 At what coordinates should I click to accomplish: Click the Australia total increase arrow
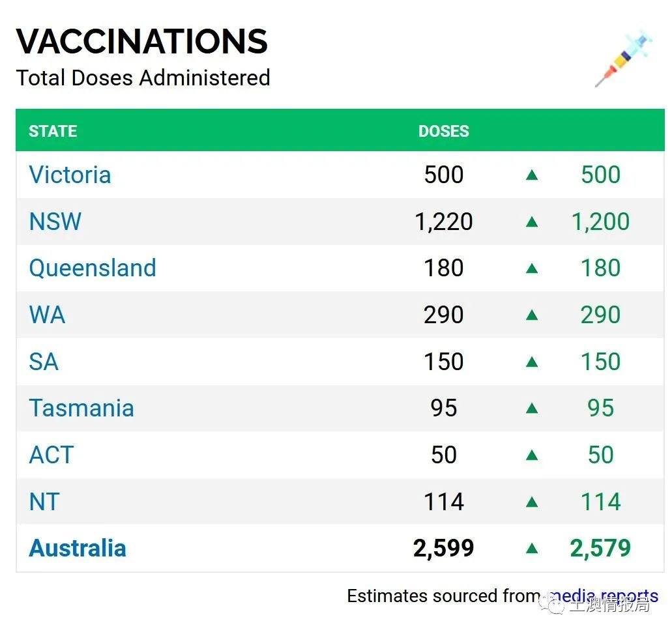(532, 548)
